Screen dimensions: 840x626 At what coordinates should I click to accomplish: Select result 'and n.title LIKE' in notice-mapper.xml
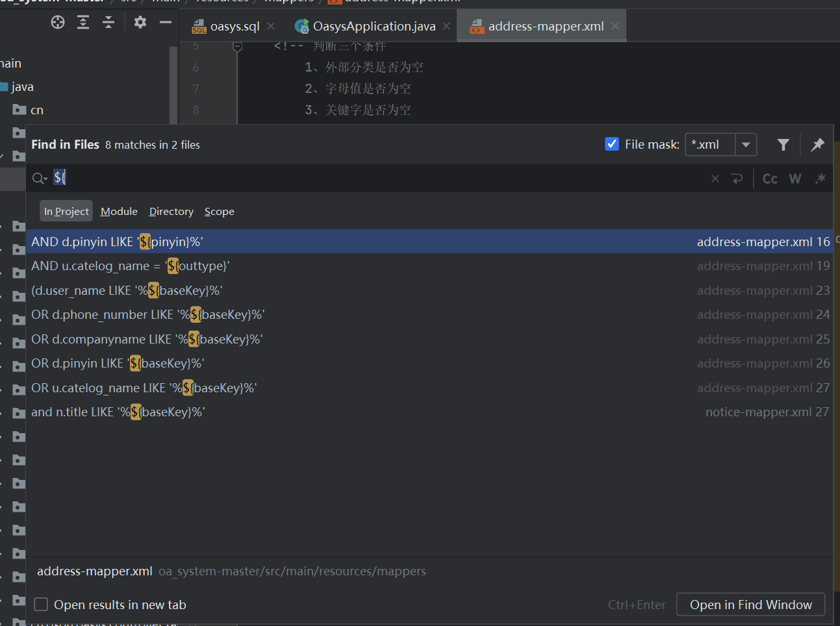pos(429,412)
